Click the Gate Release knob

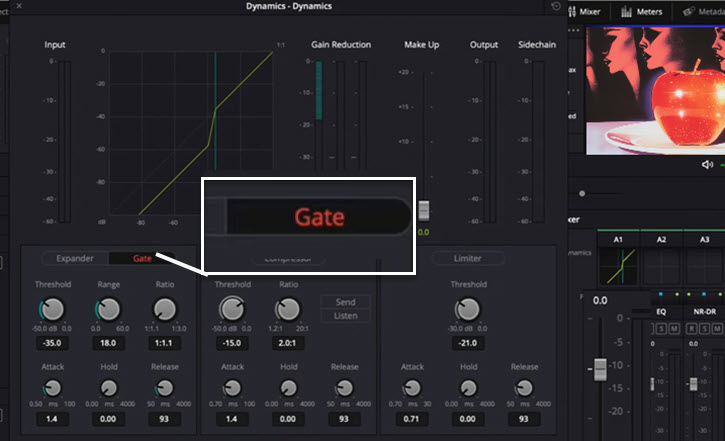[164, 388]
